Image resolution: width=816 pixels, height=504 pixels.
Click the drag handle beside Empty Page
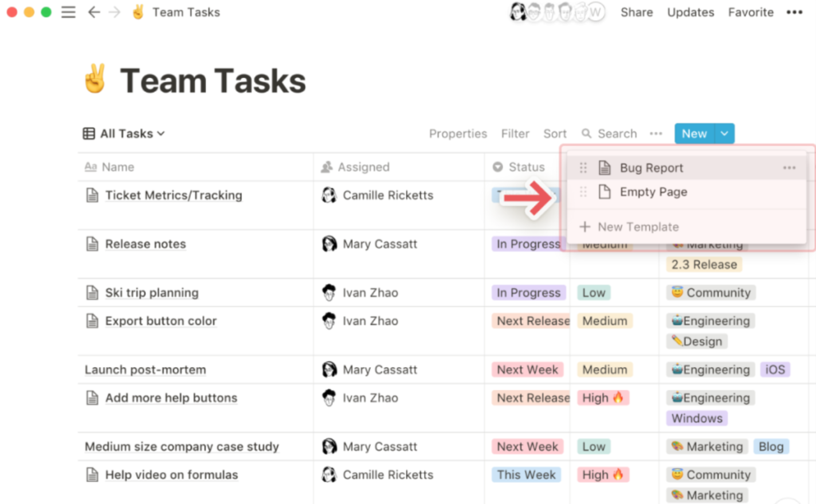pyautogui.click(x=583, y=192)
